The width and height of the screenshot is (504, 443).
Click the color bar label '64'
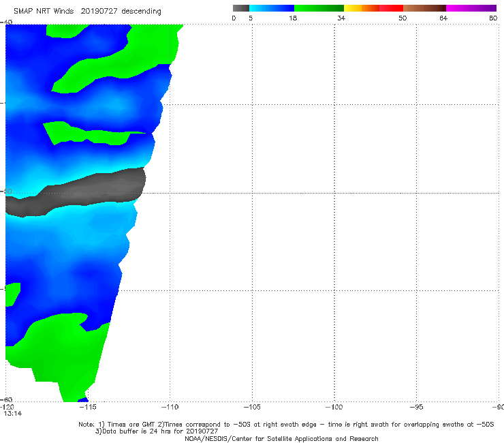pyautogui.click(x=443, y=18)
